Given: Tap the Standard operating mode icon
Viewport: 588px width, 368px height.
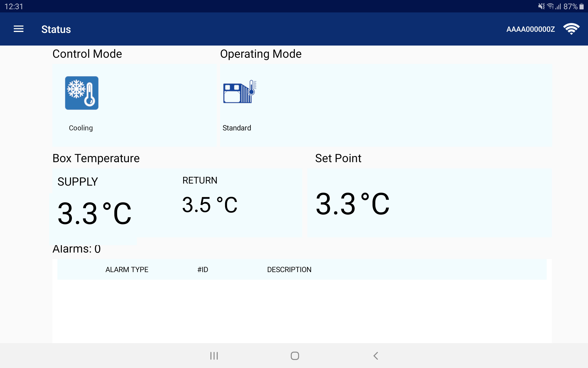Looking at the screenshot, I should (240, 92).
